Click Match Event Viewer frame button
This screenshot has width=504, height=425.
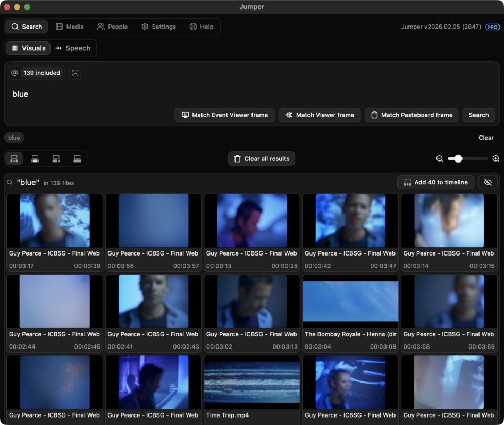(225, 115)
